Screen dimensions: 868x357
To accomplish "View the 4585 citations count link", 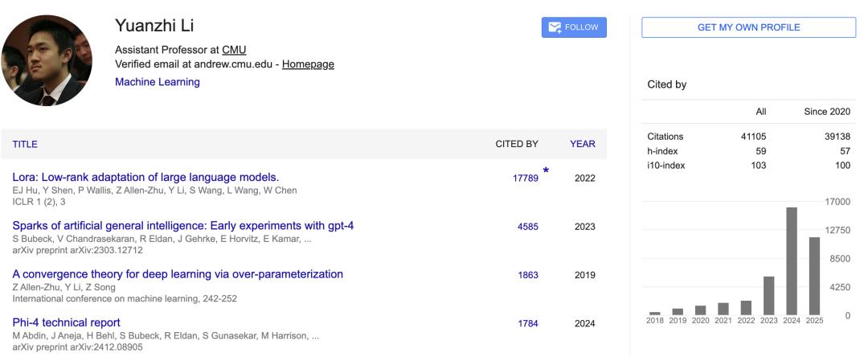I will click(528, 227).
